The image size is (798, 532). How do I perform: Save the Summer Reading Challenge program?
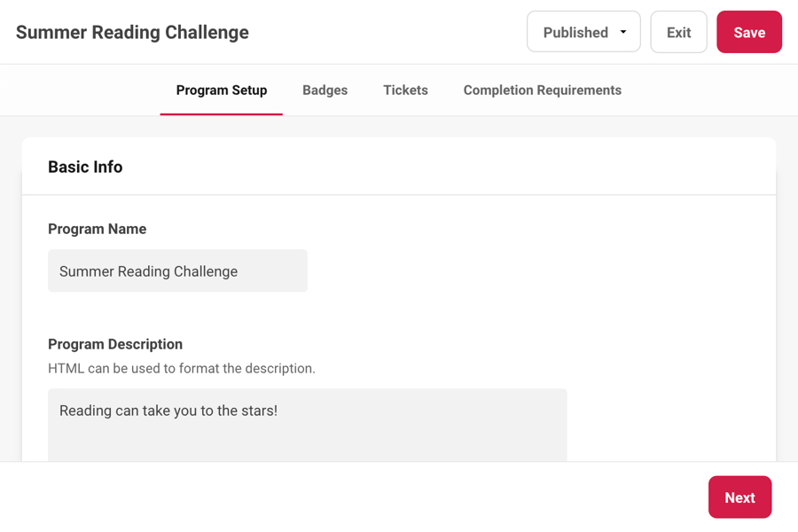[748, 31]
